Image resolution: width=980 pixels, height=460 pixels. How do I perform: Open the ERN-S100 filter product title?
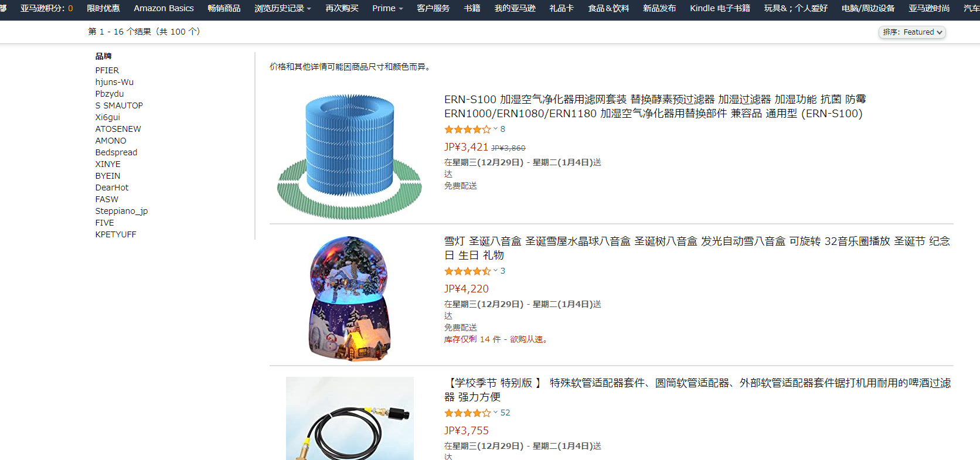[655, 106]
